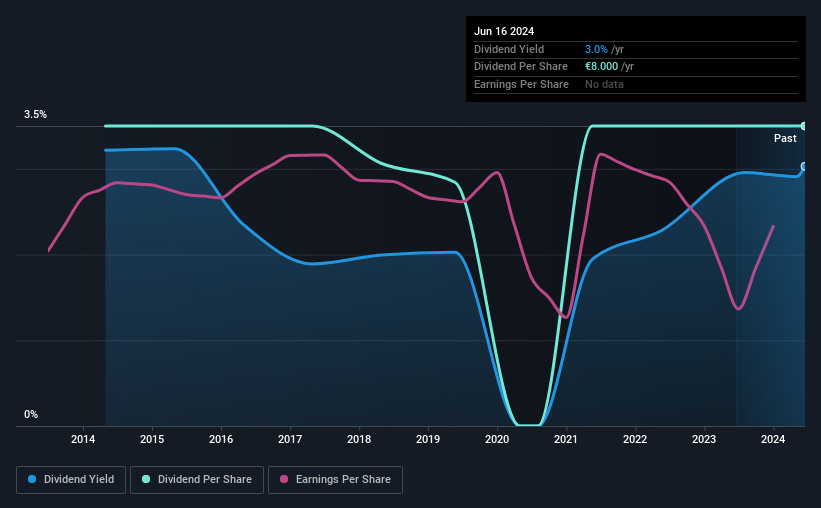The image size is (821, 508).
Task: Click the blue Dividend Yield legend dot
Action: click(32, 479)
